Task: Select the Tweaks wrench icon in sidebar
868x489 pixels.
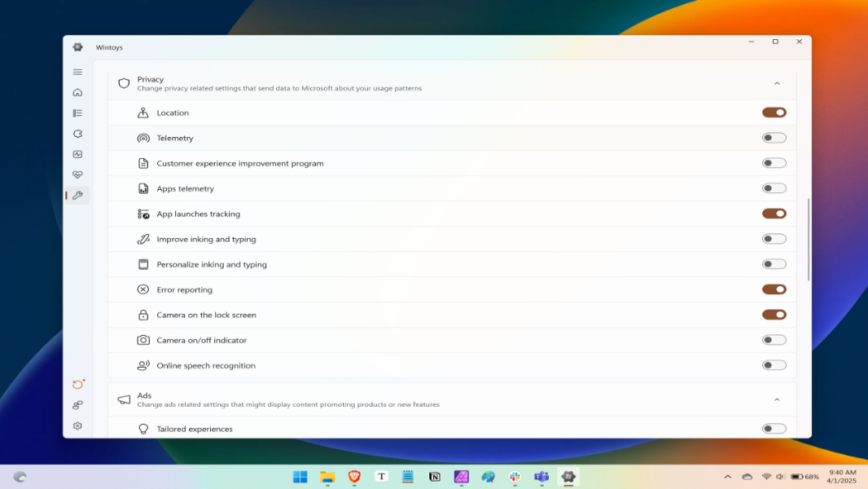Action: coord(77,196)
